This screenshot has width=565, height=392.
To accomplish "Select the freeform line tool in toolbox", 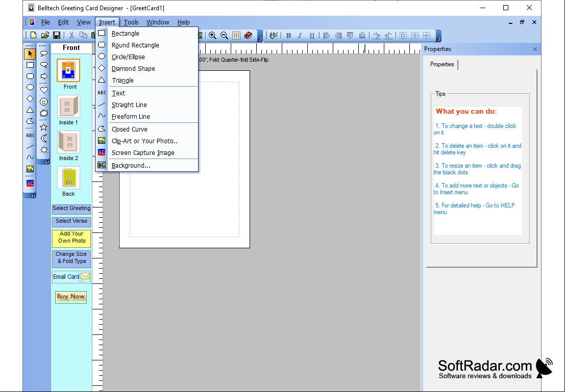I will [x=30, y=158].
